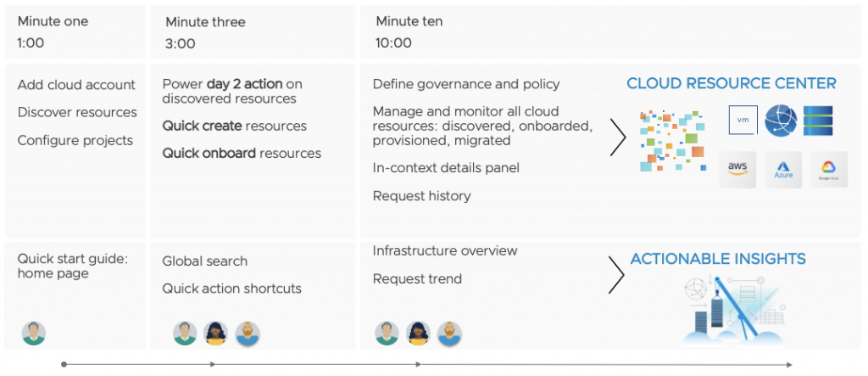Click the avatar under Quick start guide
Viewport: 868px width, 376px height.
(34, 332)
